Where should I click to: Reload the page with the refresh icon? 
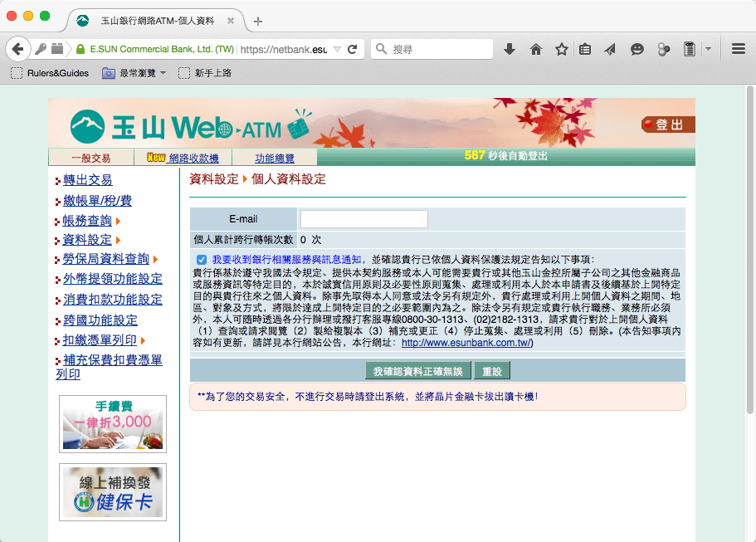353,48
